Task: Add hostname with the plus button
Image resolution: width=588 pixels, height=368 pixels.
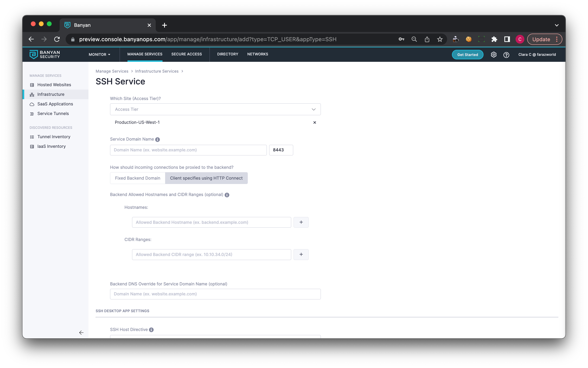Action: point(301,222)
